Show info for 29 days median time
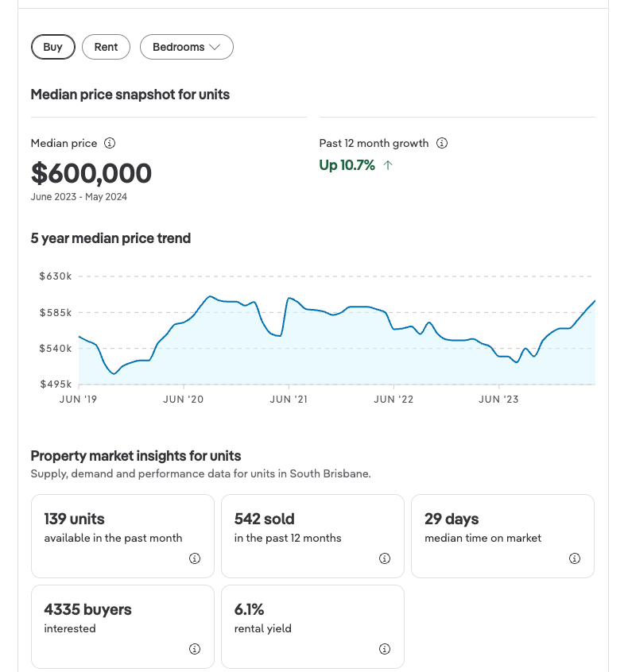 point(575,558)
